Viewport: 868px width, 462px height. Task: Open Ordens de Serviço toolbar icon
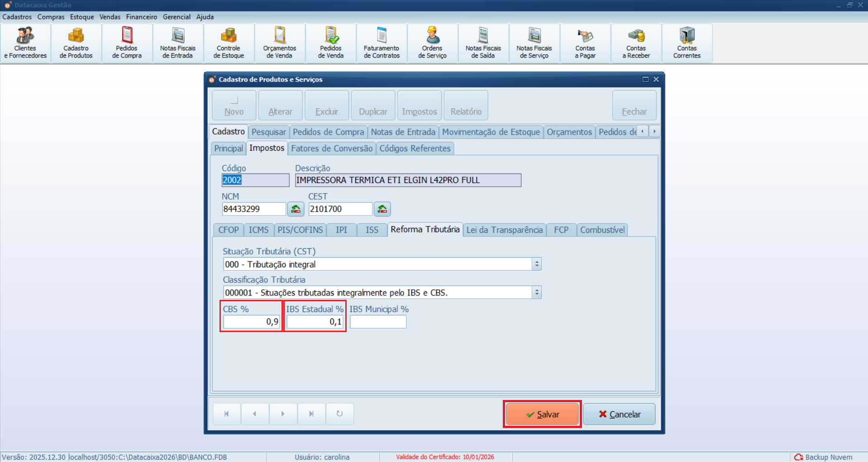tap(432, 43)
